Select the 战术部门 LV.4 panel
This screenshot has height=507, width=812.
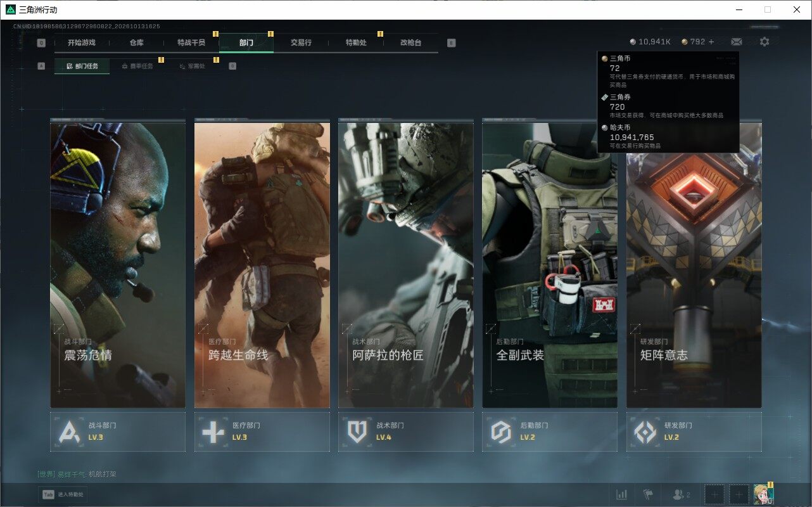pos(405,432)
